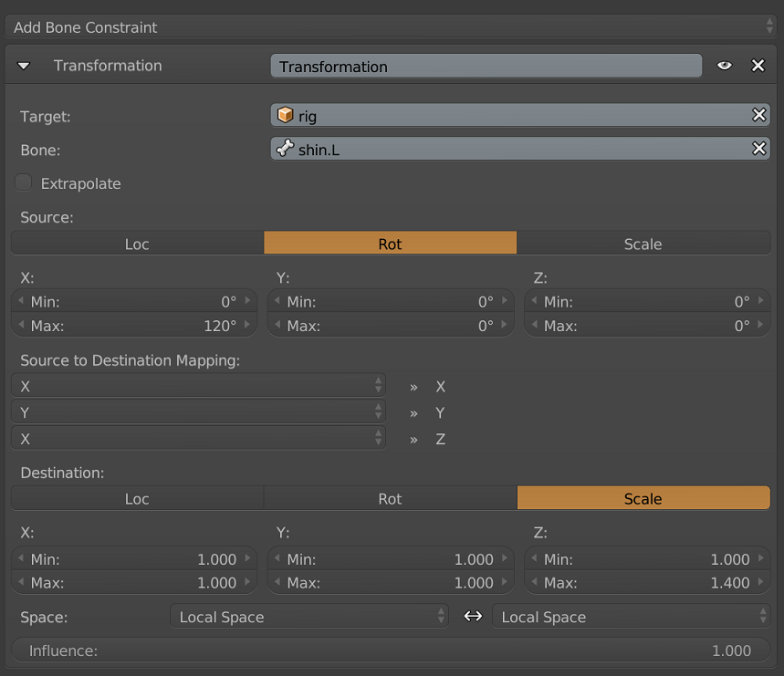Clear the rig target object

pyautogui.click(x=759, y=115)
